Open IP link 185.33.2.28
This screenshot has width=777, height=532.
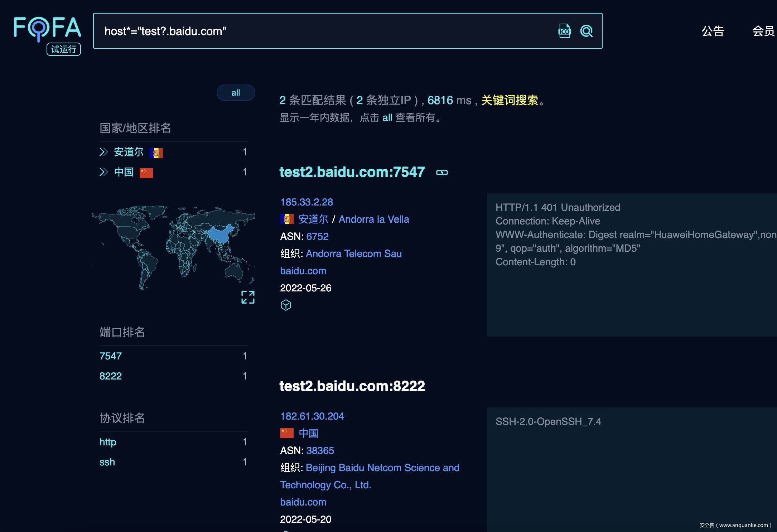pyautogui.click(x=307, y=202)
